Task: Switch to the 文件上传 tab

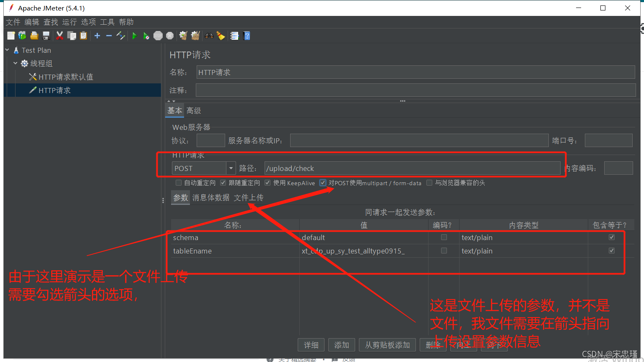Action: pos(249,197)
